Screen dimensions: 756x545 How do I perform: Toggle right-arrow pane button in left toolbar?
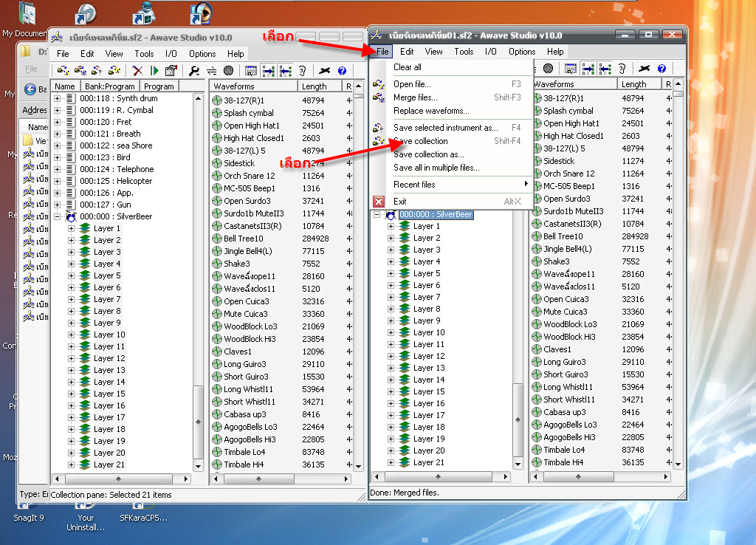268,71
